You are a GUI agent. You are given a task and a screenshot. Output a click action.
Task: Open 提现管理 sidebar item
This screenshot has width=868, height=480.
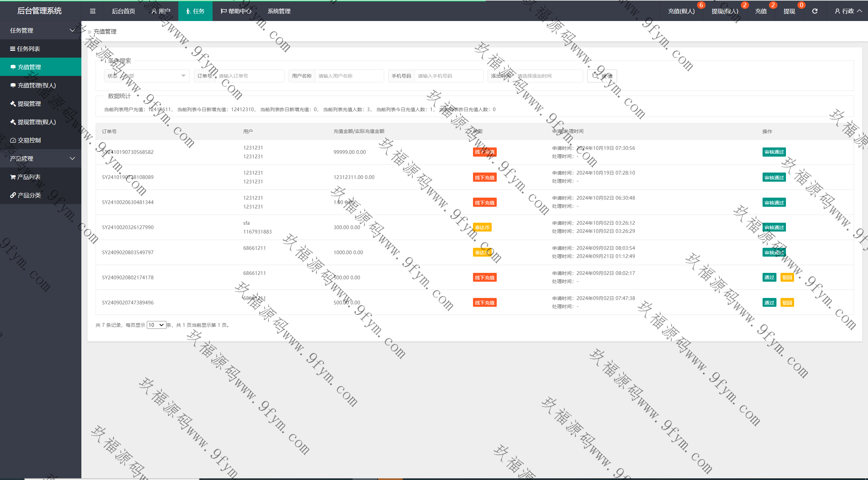tap(29, 104)
